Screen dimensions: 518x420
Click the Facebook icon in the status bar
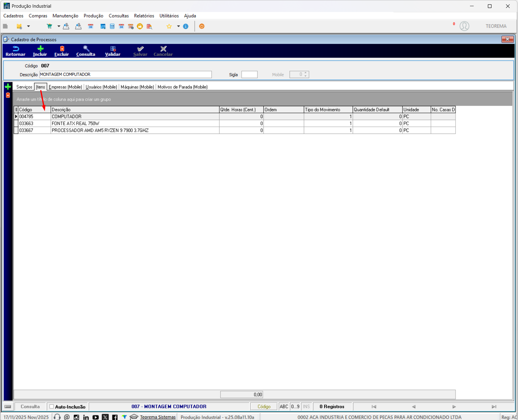115,417
